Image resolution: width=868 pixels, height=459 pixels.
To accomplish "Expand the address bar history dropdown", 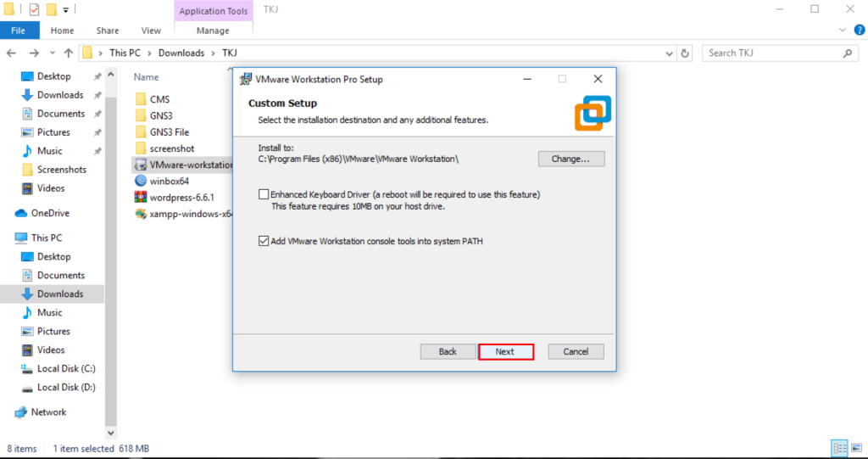I will click(x=665, y=53).
